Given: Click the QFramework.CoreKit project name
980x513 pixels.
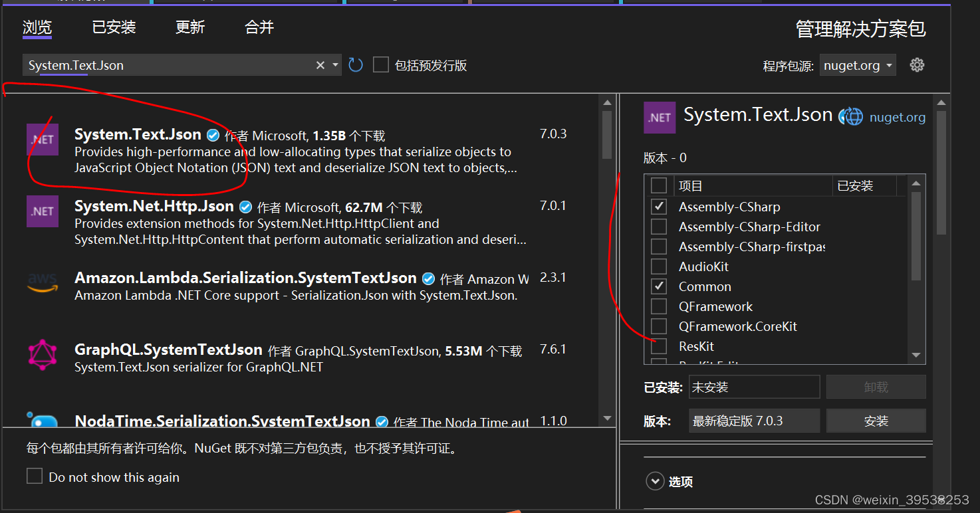Looking at the screenshot, I should click(737, 326).
